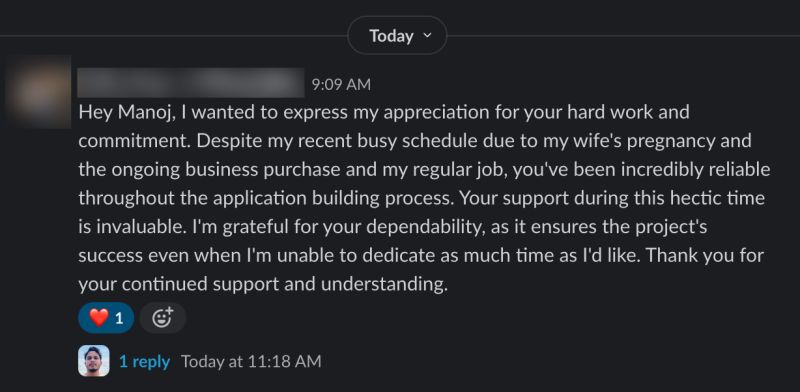Click the 9:09 AM message timestamp

[x=341, y=84]
